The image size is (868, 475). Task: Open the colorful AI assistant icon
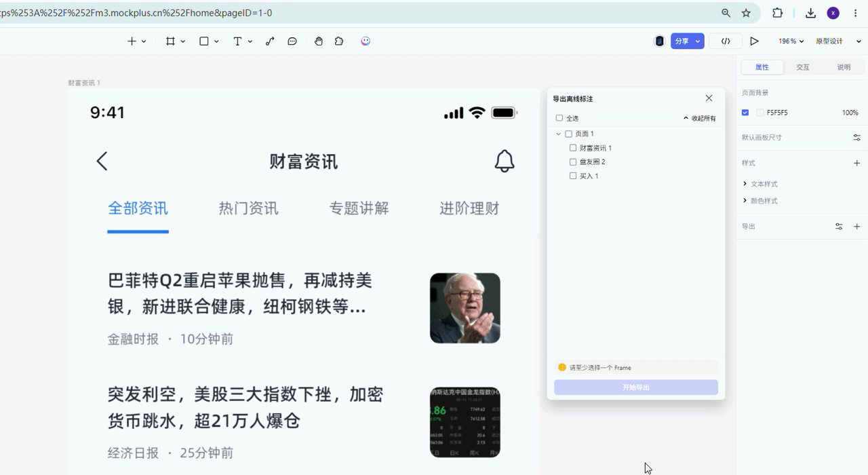pyautogui.click(x=366, y=41)
